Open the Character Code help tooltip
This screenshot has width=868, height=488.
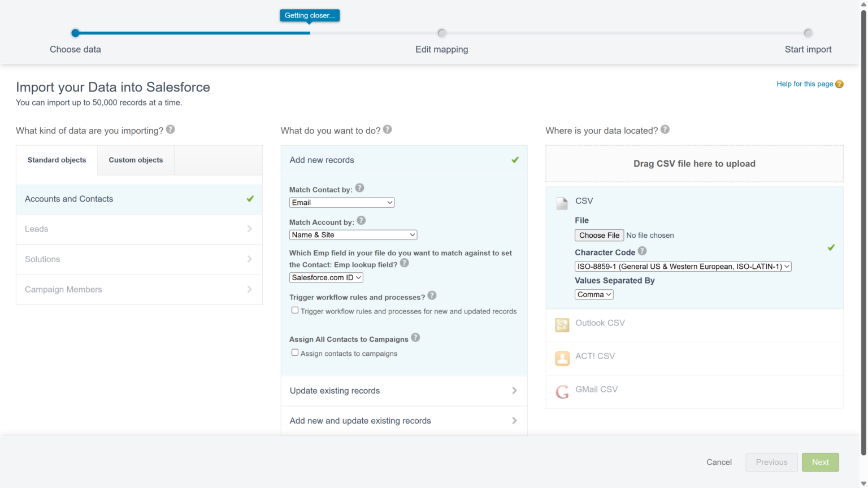pyautogui.click(x=643, y=251)
